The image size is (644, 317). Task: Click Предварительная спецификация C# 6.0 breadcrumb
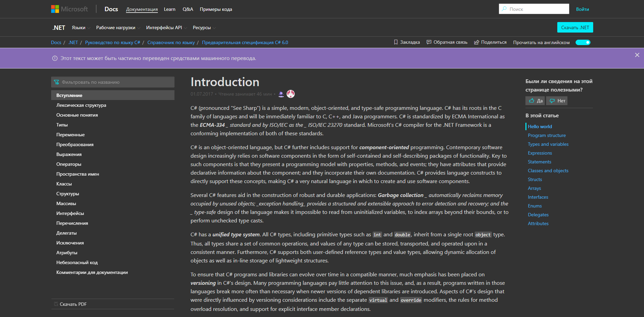click(245, 42)
